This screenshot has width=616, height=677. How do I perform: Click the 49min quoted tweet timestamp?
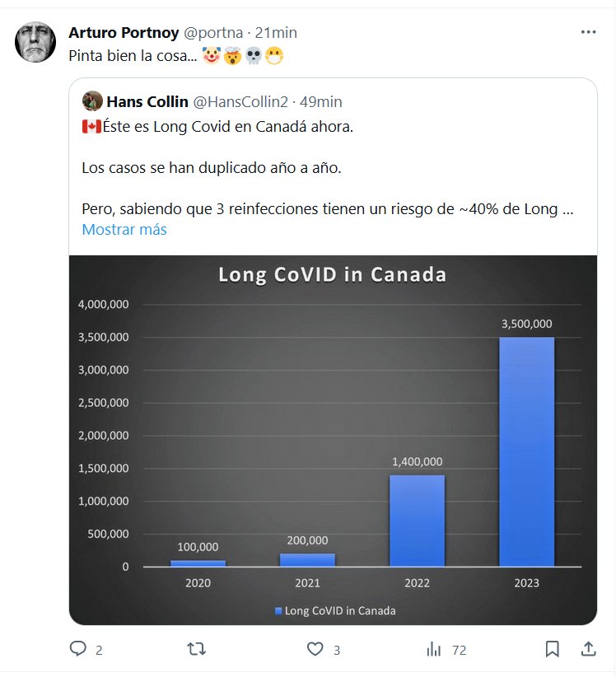(x=322, y=102)
